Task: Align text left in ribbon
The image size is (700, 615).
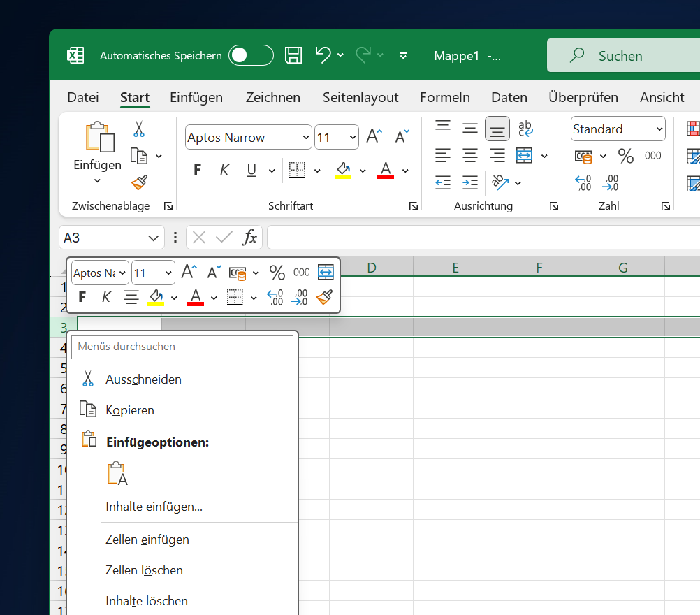Action: (x=443, y=155)
